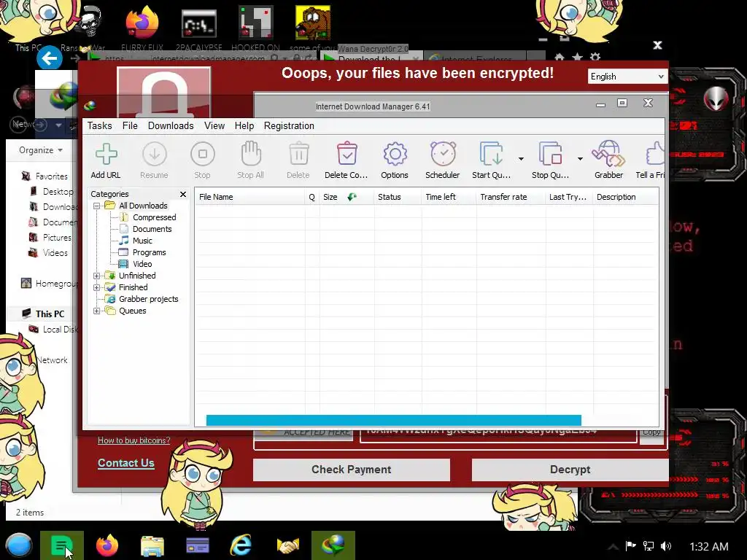Viewport: 747px width, 560px height.
Task: Open the Registration menu
Action: tap(289, 125)
